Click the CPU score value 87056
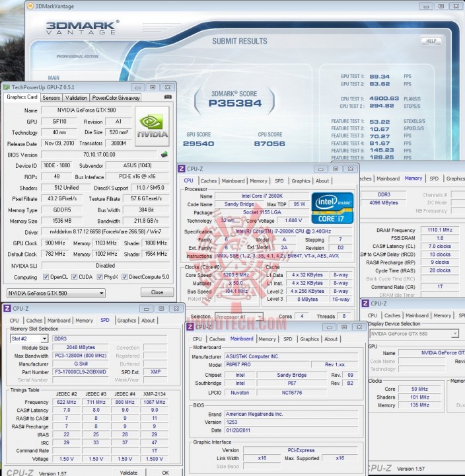 click(269, 143)
